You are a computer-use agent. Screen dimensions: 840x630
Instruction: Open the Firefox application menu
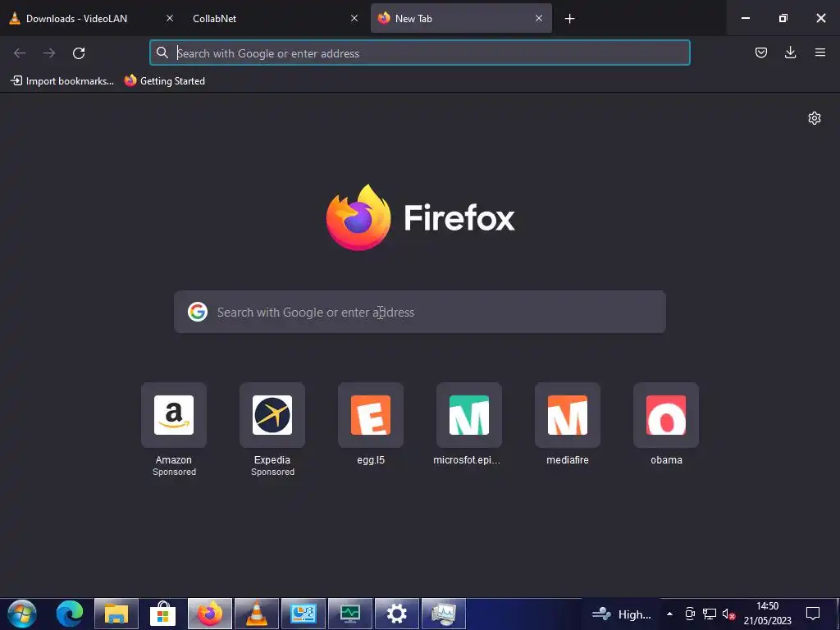tap(819, 52)
